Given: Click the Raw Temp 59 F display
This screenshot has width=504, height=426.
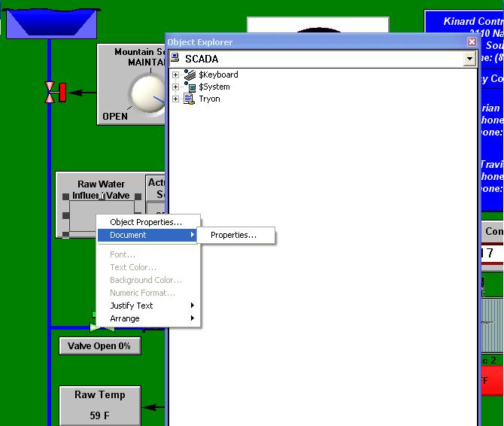Looking at the screenshot, I should tap(100, 406).
